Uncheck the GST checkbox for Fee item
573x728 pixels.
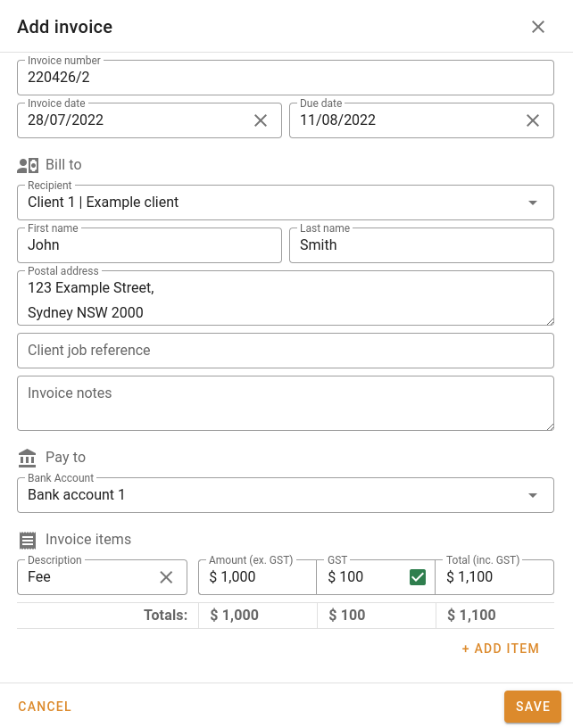tap(417, 576)
